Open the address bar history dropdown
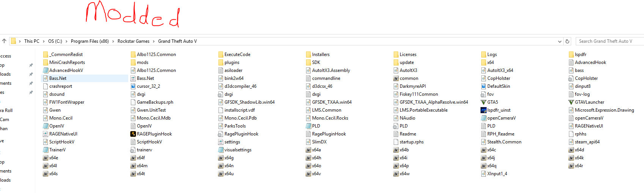This screenshot has height=193, width=644. [x=559, y=41]
